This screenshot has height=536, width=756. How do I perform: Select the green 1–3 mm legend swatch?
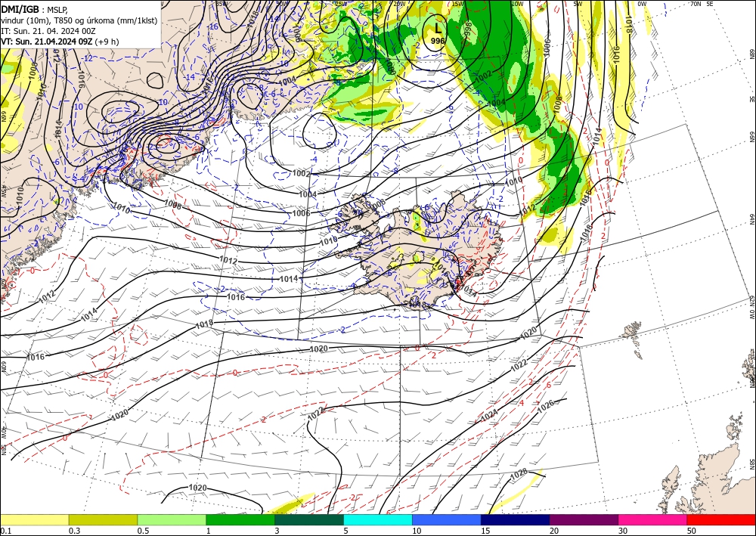pyautogui.click(x=240, y=519)
